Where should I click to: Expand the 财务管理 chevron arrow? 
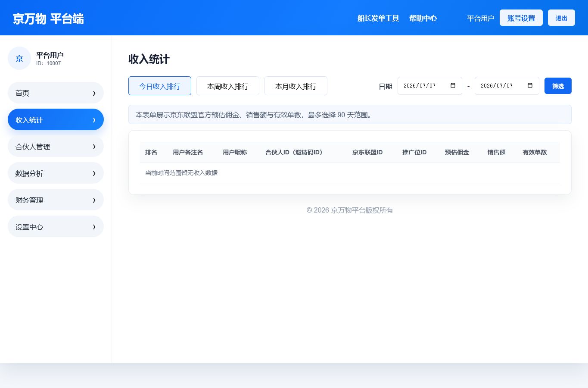(94, 200)
